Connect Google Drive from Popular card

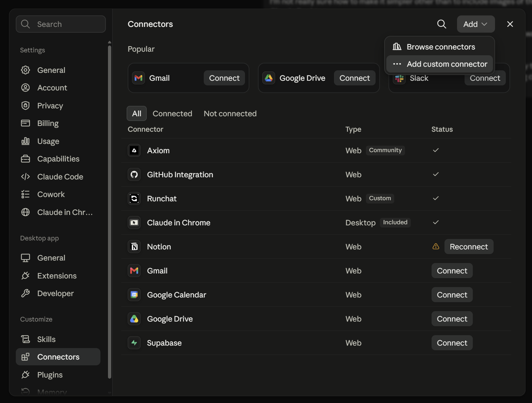(354, 78)
